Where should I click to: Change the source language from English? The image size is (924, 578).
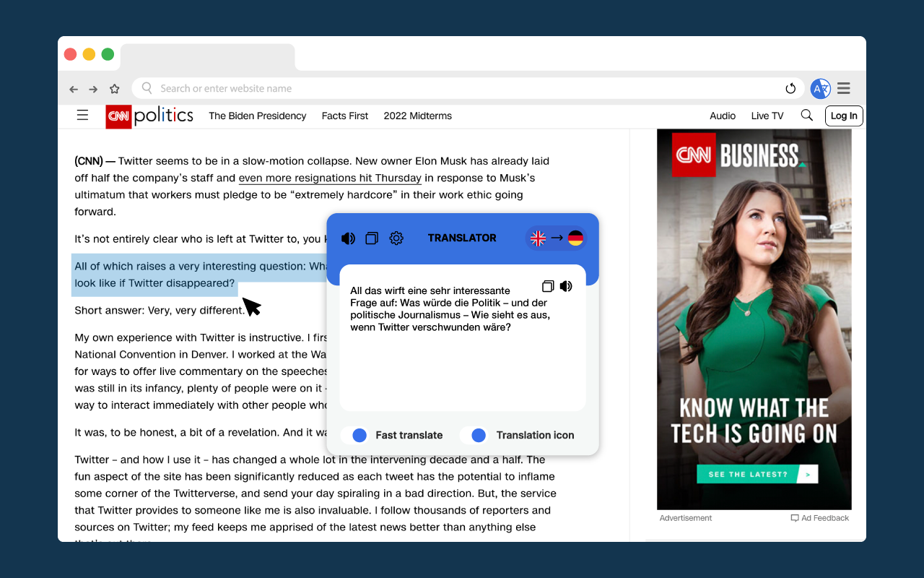pos(538,238)
